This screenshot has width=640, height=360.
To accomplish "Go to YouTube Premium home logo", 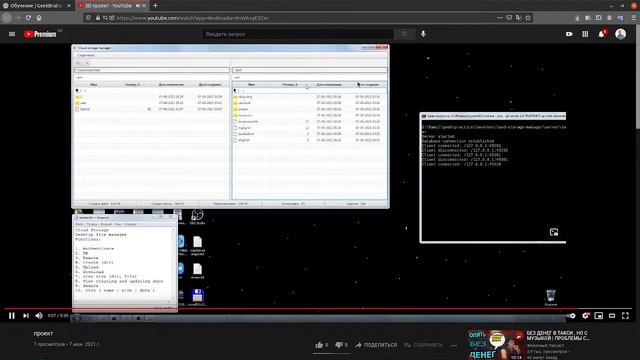I will (x=40, y=34).
